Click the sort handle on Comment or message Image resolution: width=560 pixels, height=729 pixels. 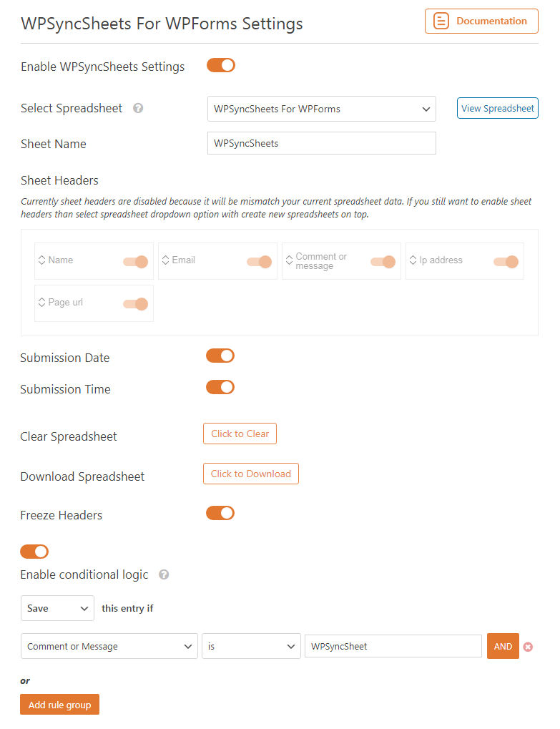point(289,260)
